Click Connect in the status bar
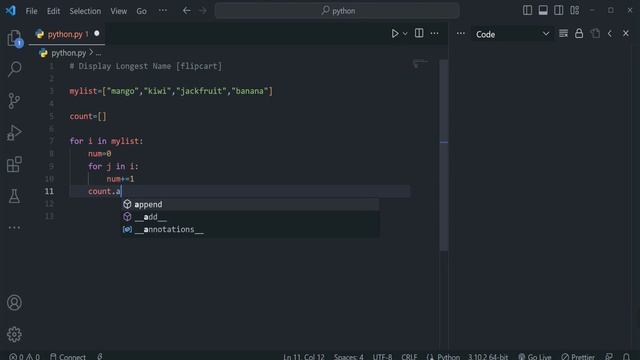Screen dimensions: 640x360 pos(68,356)
